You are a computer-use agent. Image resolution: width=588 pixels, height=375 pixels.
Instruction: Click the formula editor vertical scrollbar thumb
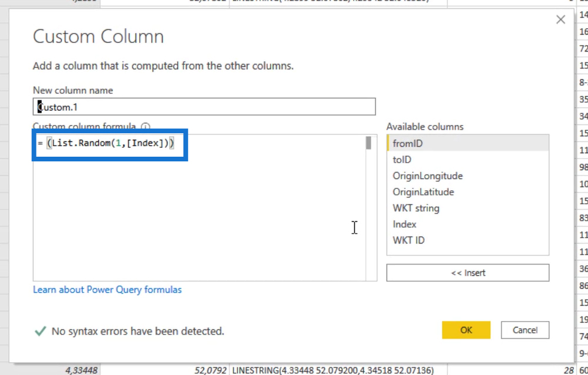coord(369,143)
